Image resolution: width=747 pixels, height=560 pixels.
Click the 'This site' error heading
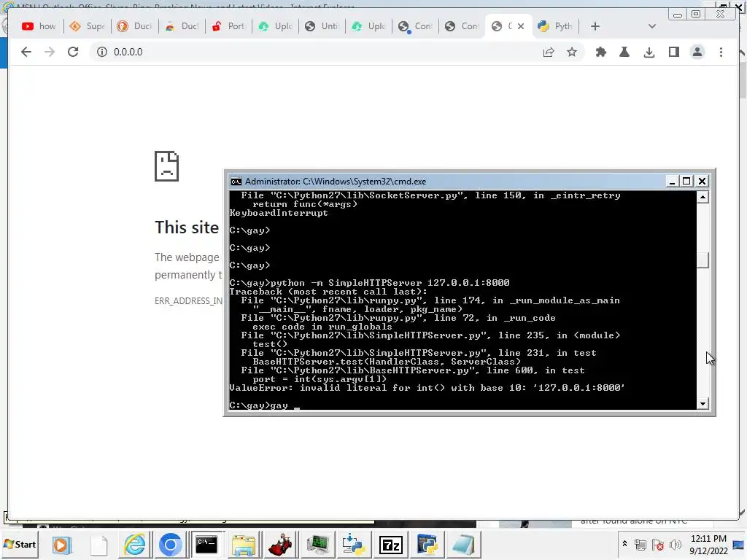(187, 227)
